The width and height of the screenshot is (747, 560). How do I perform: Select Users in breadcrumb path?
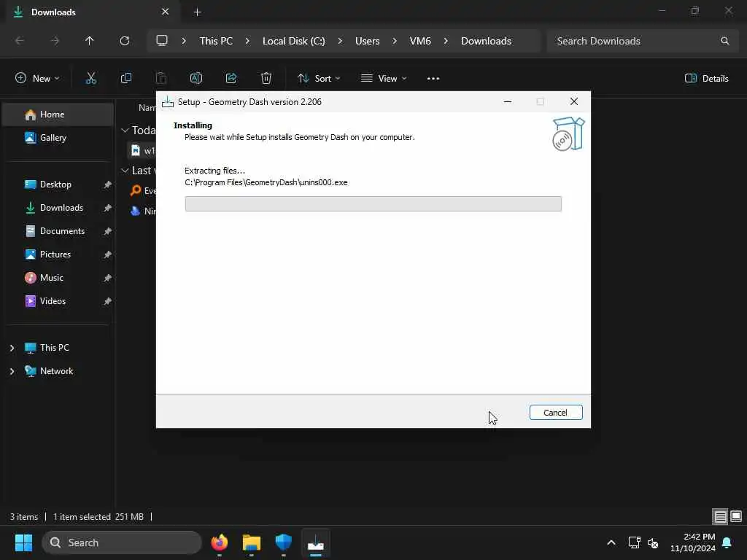tap(368, 41)
